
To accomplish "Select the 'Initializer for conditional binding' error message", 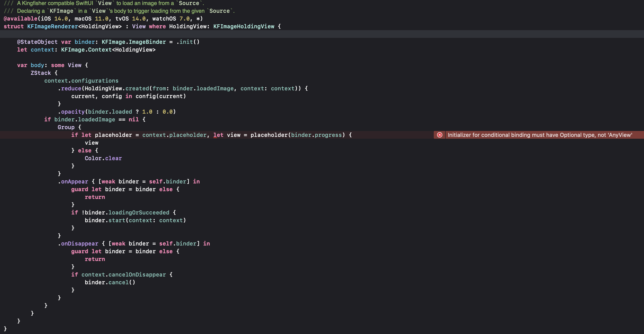I will 540,135.
